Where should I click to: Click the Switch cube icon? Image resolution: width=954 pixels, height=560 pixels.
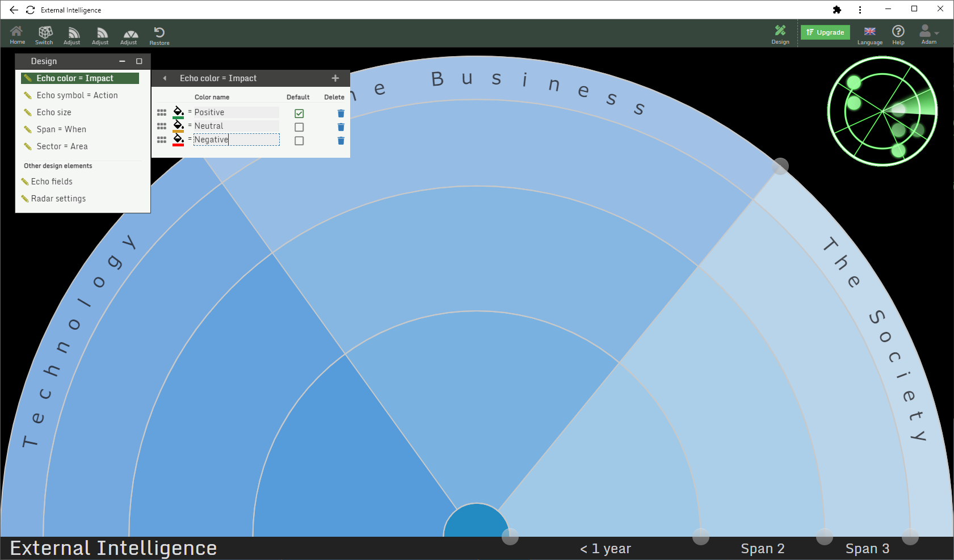click(44, 34)
